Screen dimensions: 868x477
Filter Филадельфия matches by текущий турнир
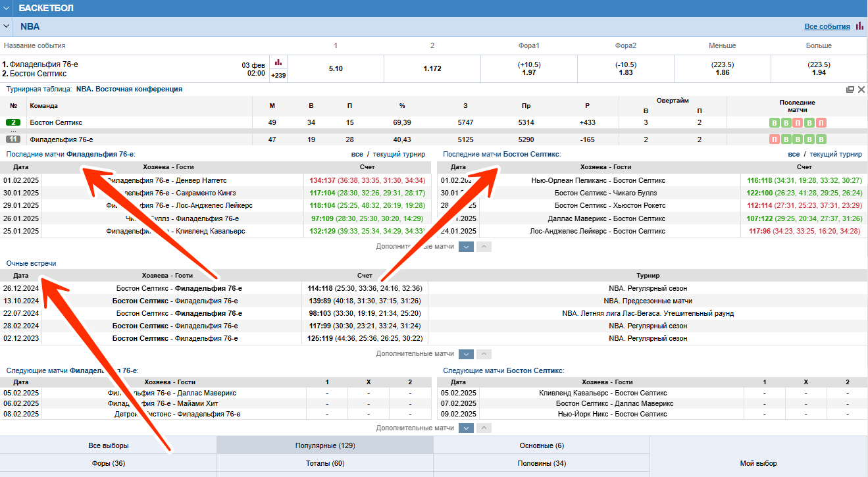[399, 154]
